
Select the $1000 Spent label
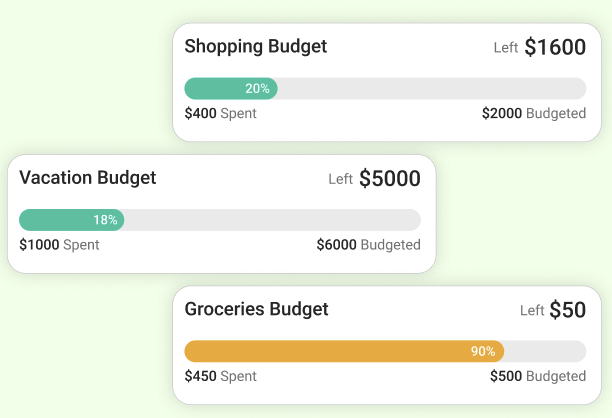59,245
